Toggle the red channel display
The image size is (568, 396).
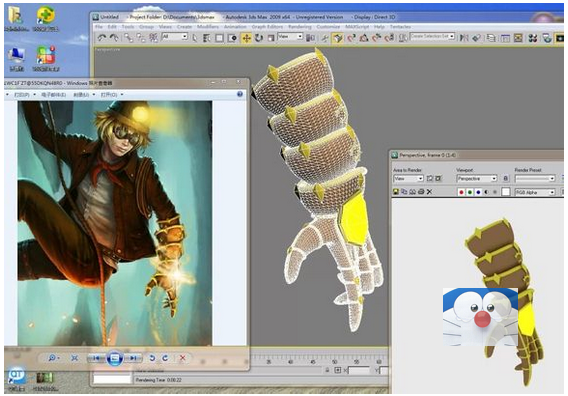click(x=461, y=192)
